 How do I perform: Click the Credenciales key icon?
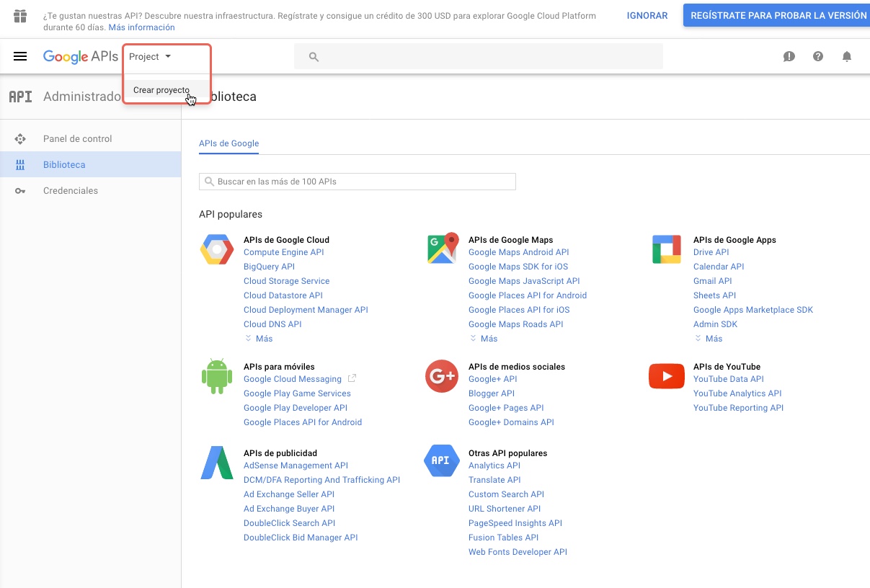point(20,191)
